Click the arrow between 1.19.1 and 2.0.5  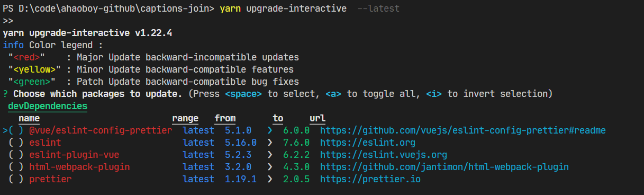tap(270, 179)
